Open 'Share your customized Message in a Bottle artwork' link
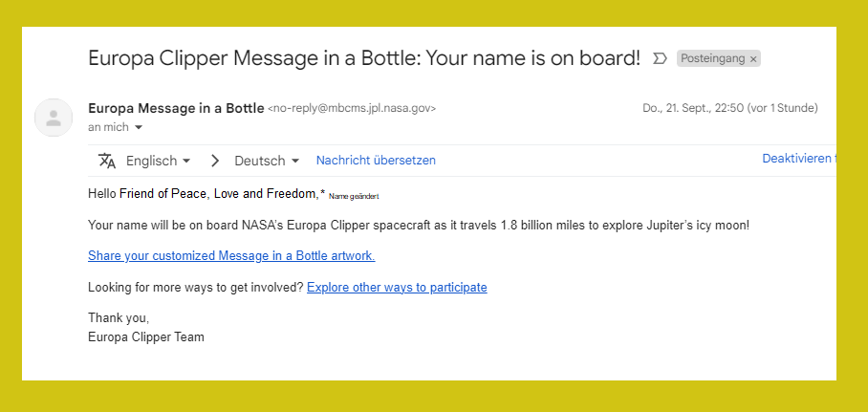 [231, 256]
